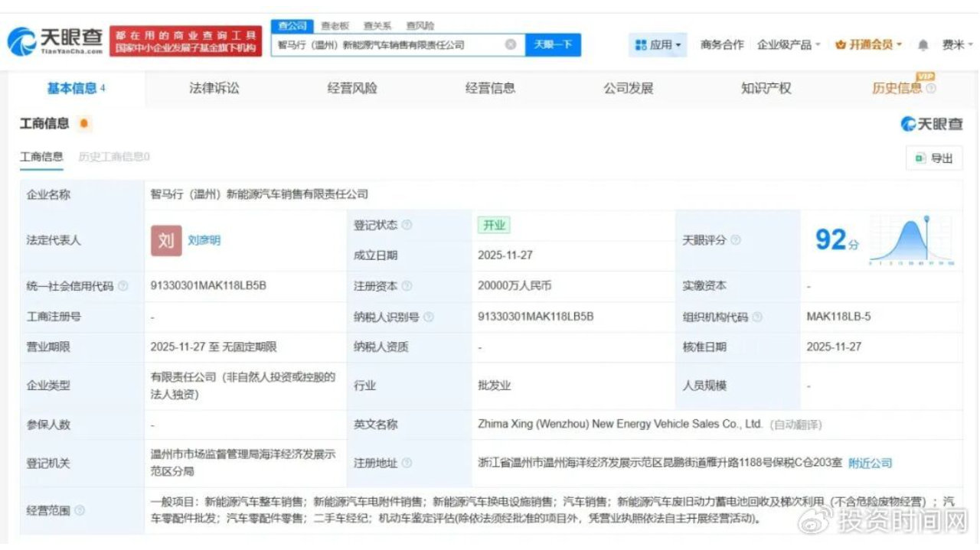980x550 pixels.
Task: Select the 查公司 search tab
Action: point(292,26)
